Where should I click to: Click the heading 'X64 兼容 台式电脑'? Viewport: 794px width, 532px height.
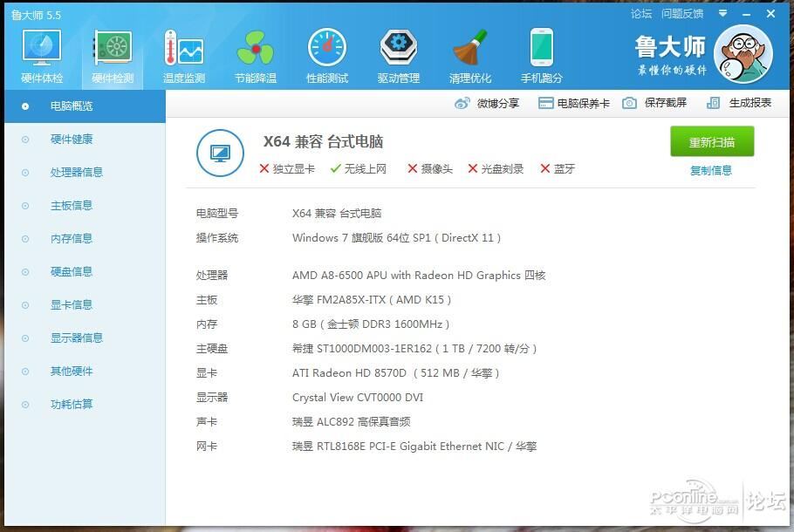point(323,142)
